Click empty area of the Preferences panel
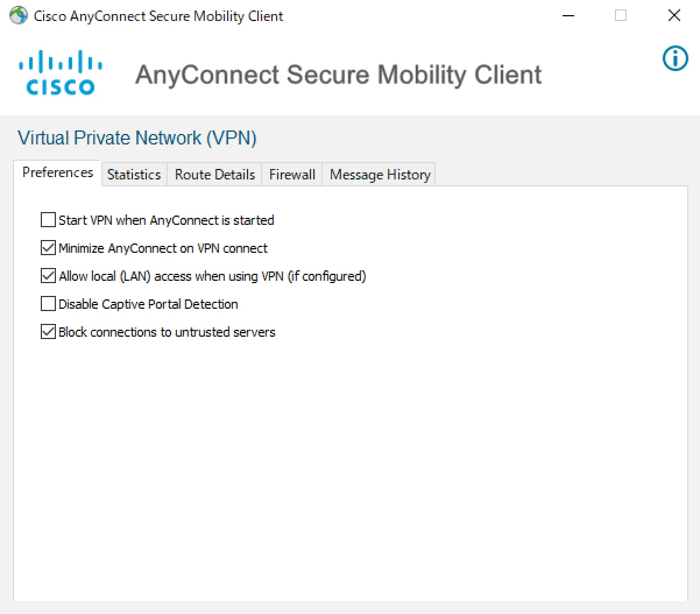 click(x=349, y=466)
